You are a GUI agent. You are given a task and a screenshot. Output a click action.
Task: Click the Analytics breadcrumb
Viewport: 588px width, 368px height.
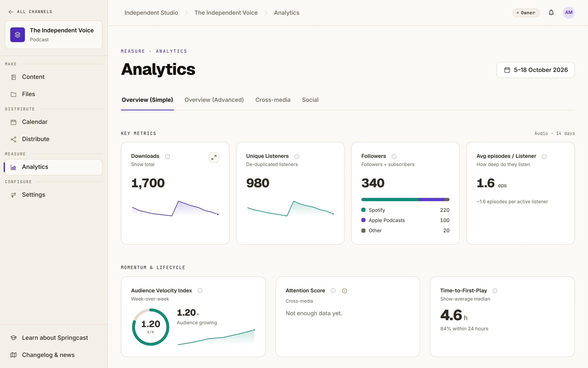(x=287, y=13)
